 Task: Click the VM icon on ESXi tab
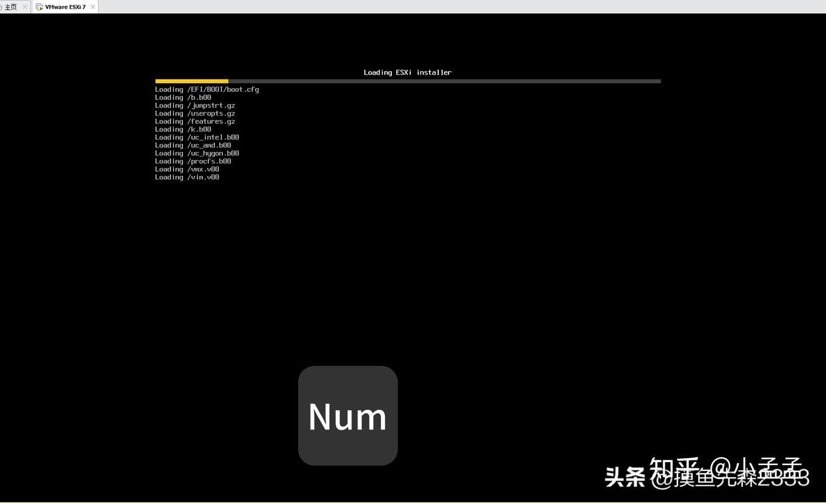(x=40, y=7)
